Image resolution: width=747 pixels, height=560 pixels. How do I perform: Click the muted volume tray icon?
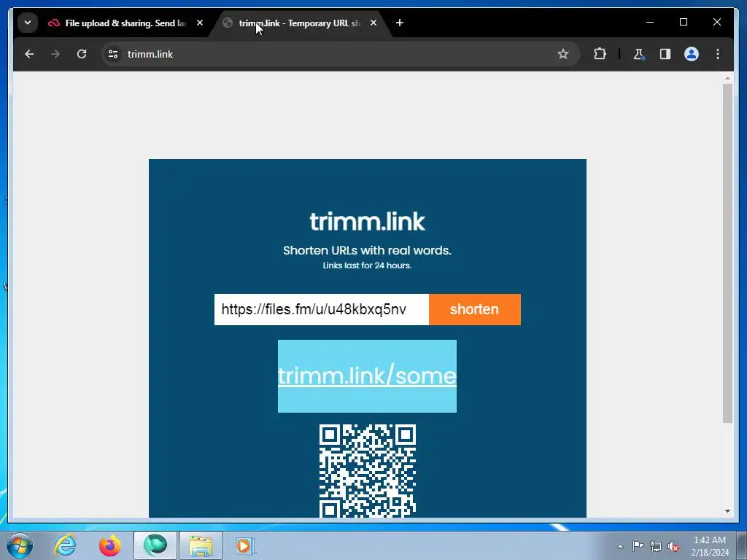point(673,546)
